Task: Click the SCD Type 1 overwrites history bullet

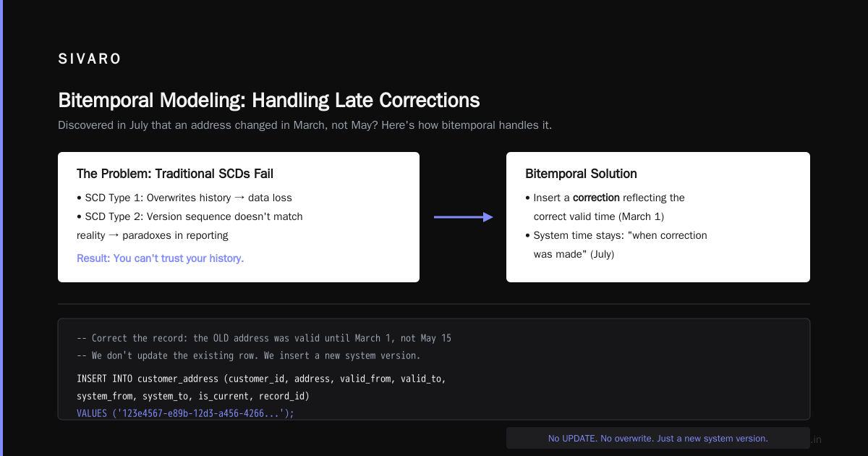Action: (x=184, y=198)
